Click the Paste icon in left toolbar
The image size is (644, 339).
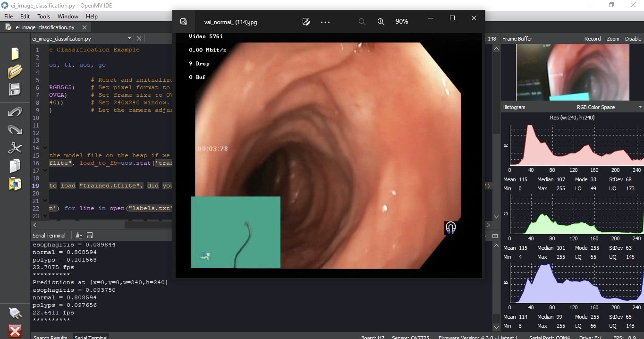[15, 184]
